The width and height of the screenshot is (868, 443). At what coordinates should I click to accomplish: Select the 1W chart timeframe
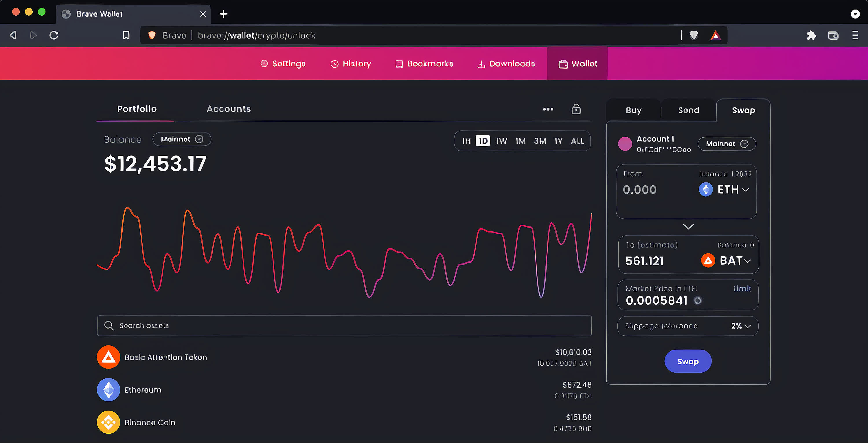pyautogui.click(x=501, y=141)
